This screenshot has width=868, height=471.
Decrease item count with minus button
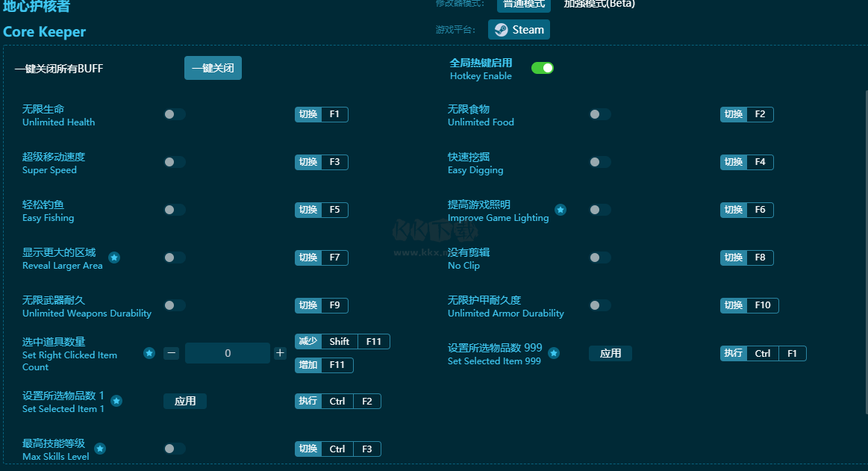[x=171, y=353]
